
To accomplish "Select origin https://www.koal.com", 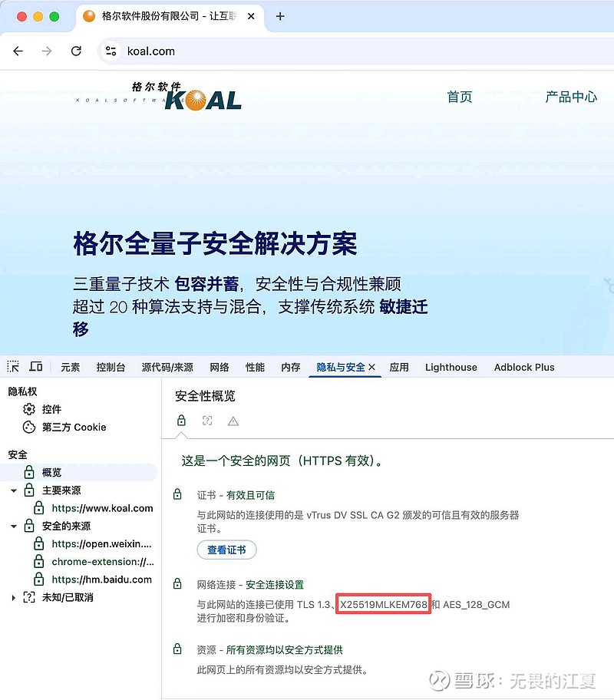I will (x=102, y=508).
